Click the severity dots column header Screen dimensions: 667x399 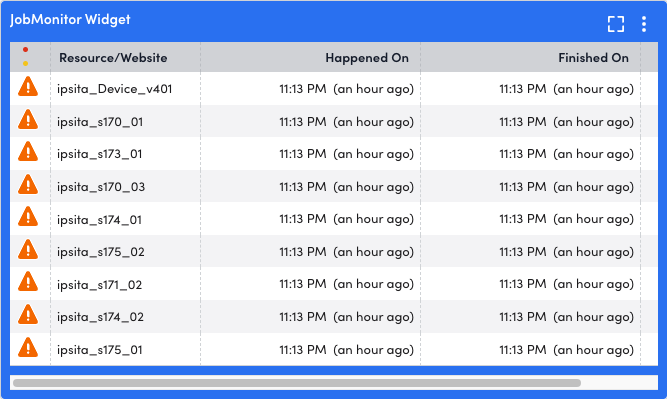[x=26, y=57]
